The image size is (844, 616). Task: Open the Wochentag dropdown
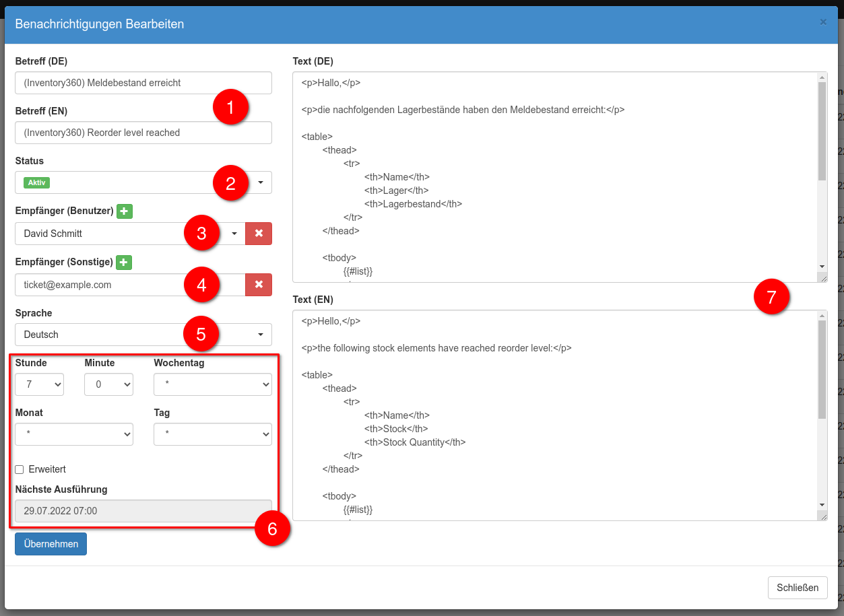pyautogui.click(x=212, y=384)
